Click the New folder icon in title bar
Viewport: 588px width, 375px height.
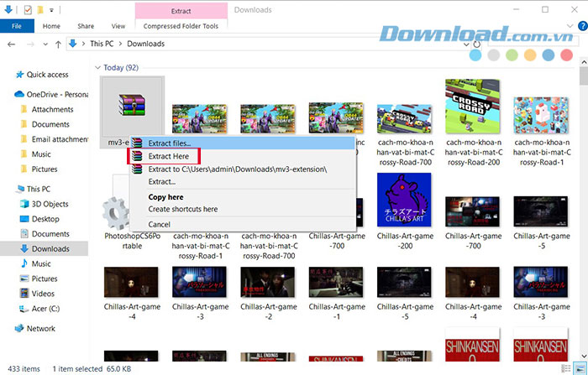point(40,10)
